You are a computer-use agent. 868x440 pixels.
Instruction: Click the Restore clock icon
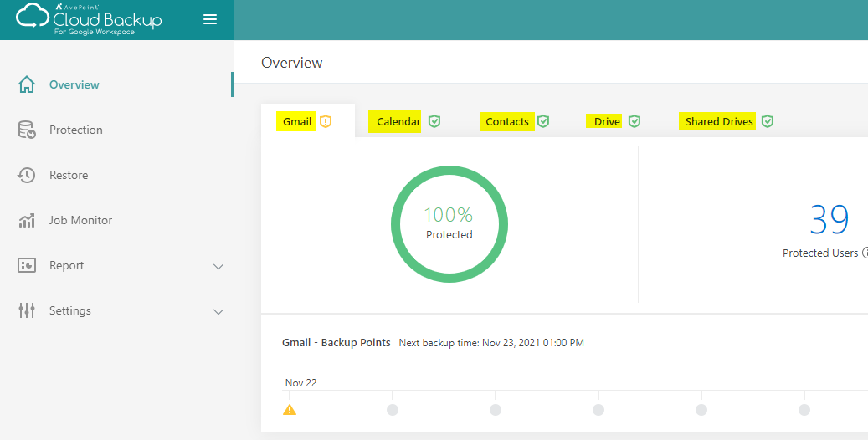pyautogui.click(x=27, y=175)
